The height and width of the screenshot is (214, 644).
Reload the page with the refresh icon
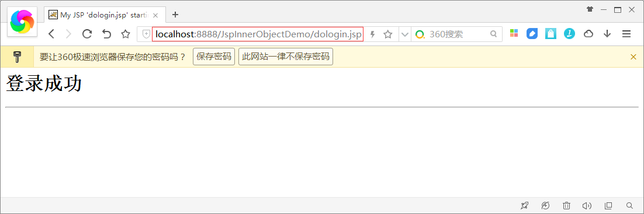pyautogui.click(x=86, y=34)
